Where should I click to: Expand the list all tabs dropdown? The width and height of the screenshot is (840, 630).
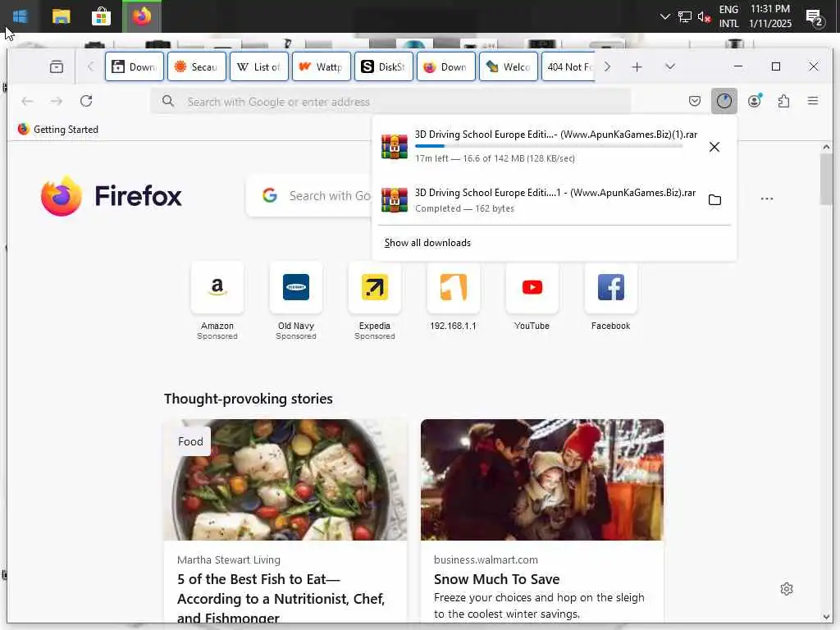(669, 67)
